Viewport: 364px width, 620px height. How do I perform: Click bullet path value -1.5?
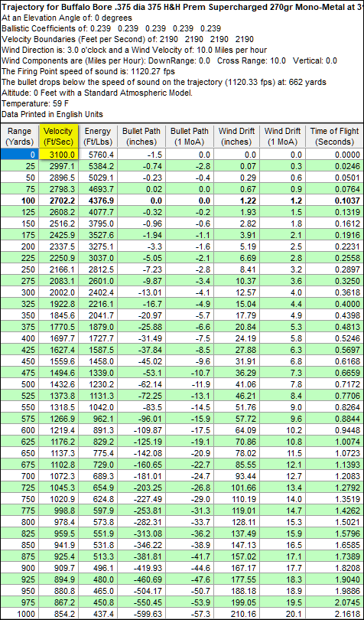point(141,155)
